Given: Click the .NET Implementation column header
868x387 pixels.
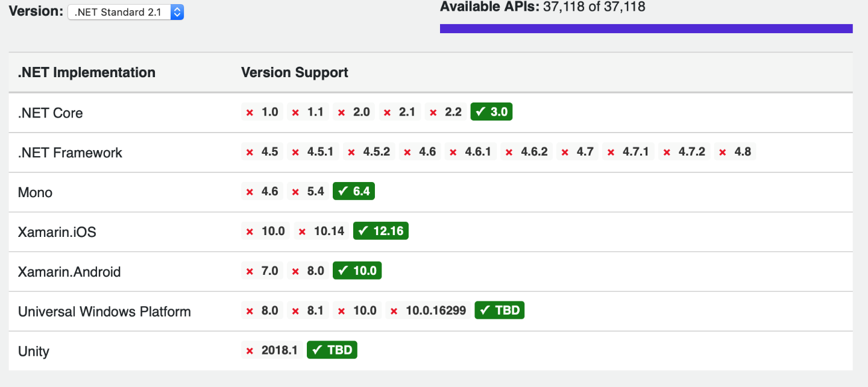Looking at the screenshot, I should click(87, 72).
